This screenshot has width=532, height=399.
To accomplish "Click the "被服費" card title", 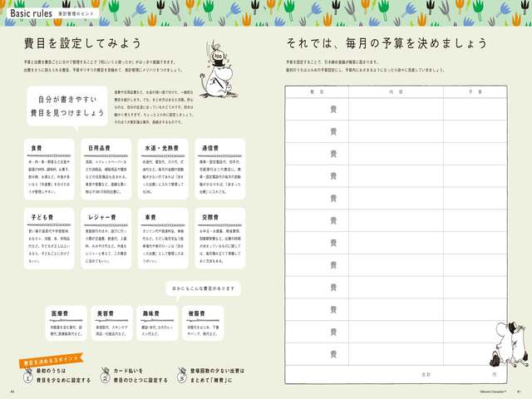I will click(196, 313).
